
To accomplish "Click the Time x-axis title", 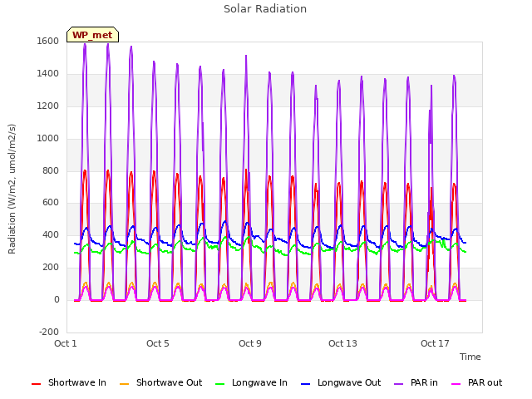I will 470,357.
